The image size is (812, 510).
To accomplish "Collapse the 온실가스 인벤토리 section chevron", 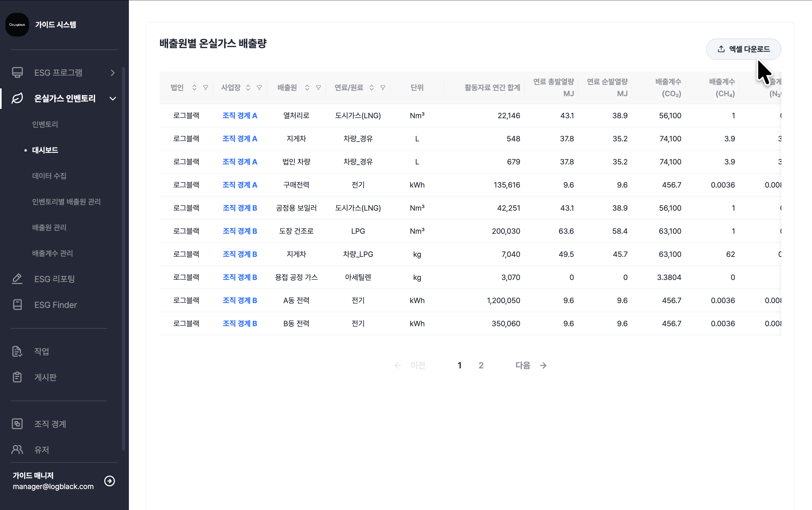I will coord(113,99).
